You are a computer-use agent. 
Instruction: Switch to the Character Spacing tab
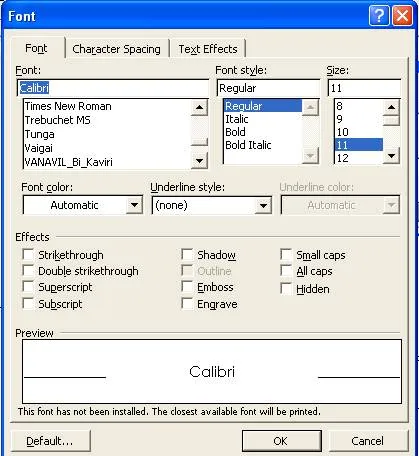117,49
